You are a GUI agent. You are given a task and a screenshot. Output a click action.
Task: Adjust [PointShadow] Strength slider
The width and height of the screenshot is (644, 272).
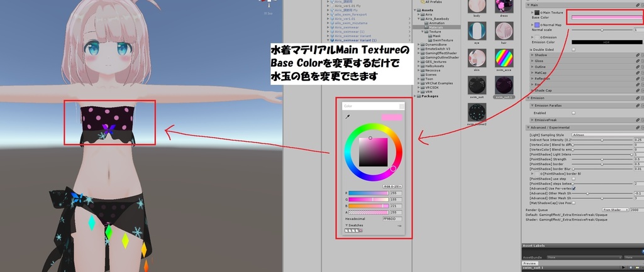click(x=602, y=159)
